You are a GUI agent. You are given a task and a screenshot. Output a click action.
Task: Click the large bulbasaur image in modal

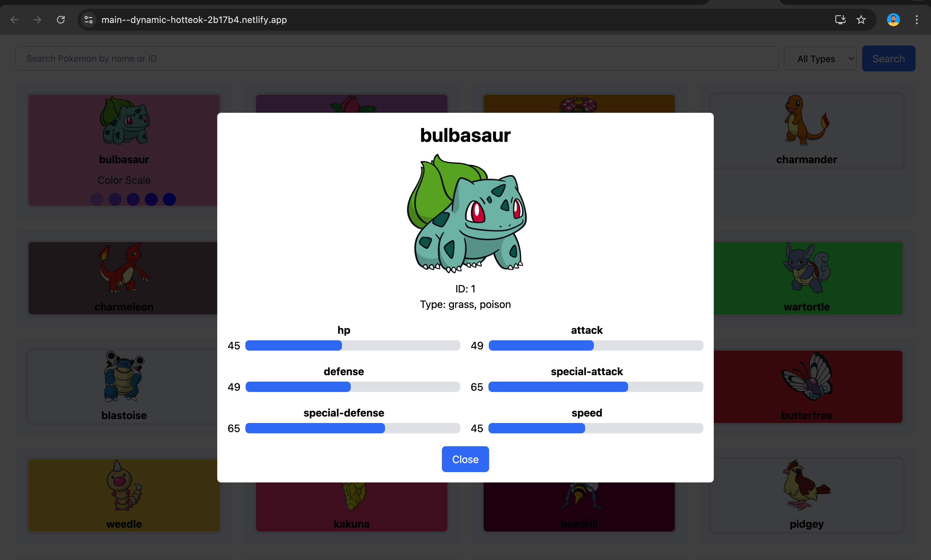coord(466,213)
